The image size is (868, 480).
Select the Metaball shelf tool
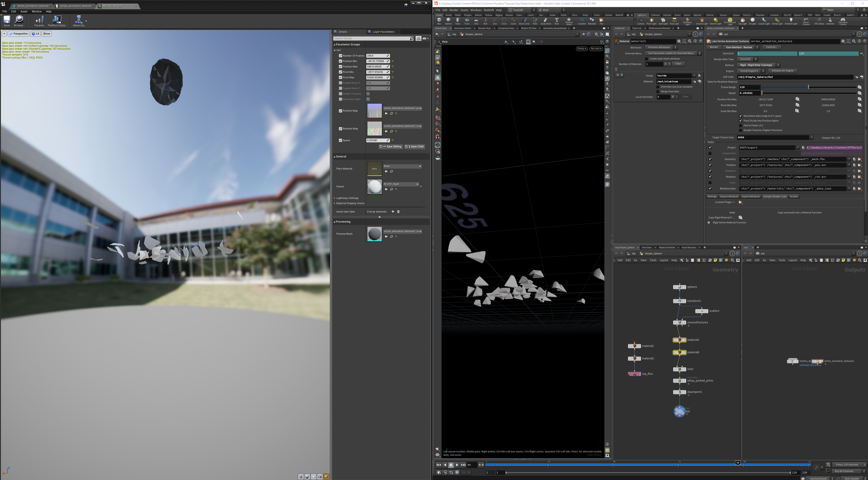(592, 21)
